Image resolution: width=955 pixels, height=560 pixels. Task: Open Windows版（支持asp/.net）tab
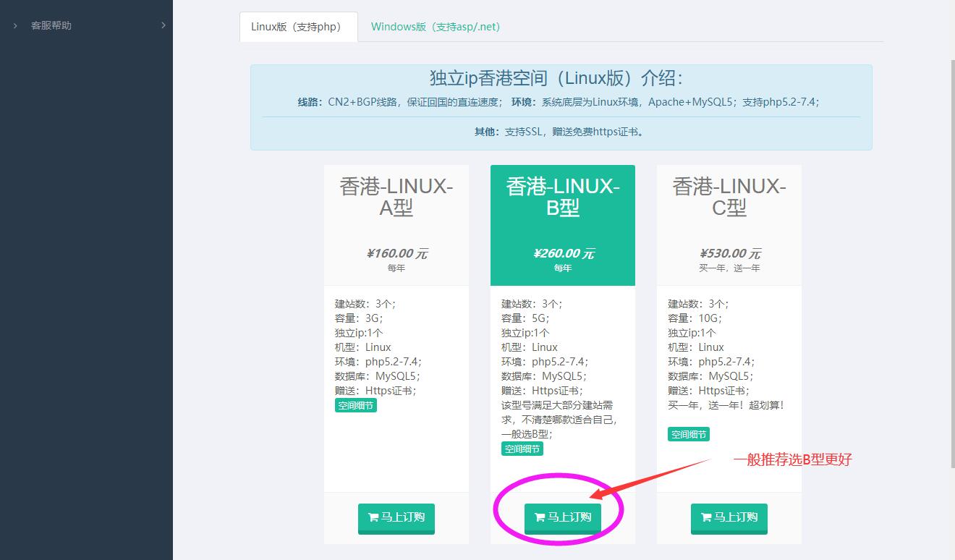coord(436,27)
